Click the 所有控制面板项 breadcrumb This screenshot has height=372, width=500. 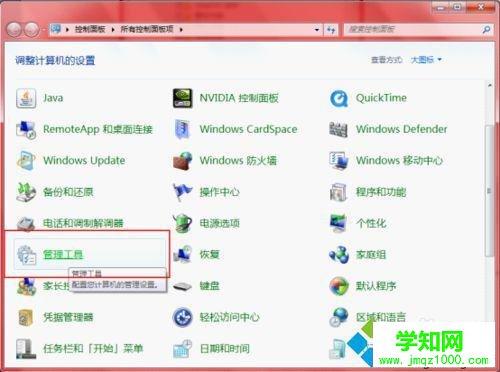147,29
